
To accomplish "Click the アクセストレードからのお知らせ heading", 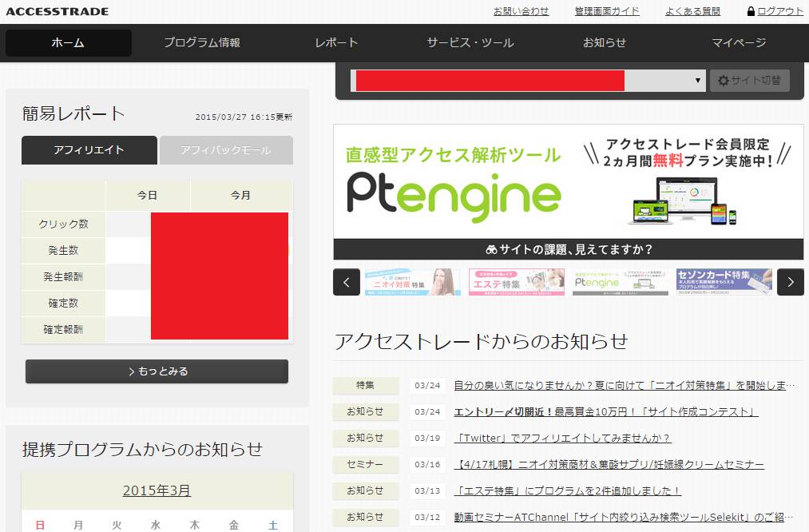I will [481, 342].
